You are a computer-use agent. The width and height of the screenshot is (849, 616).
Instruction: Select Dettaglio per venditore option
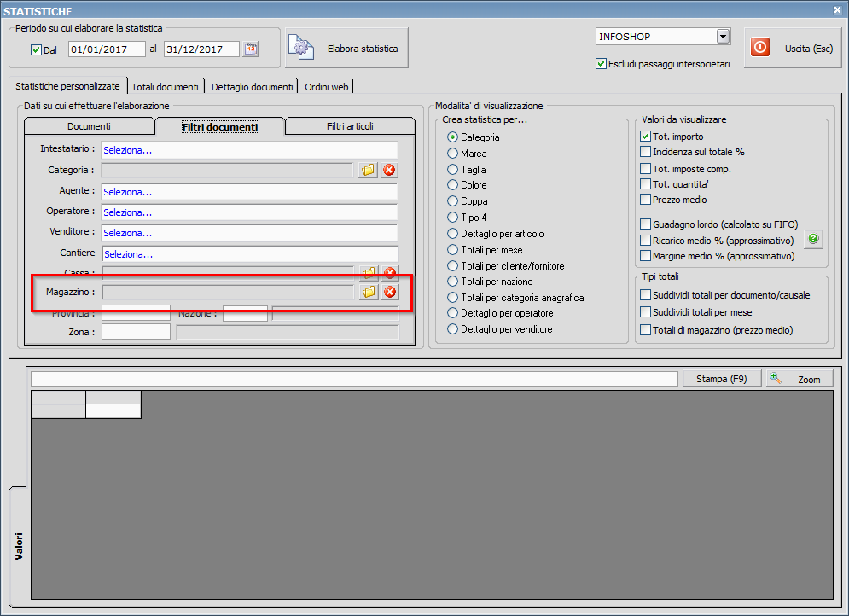[x=452, y=329]
